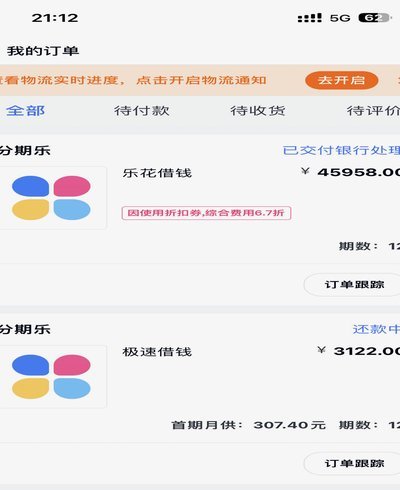This screenshot has width=400, height=490.
Task: Open the 已交付银行处理 status link
Action: click(341, 150)
